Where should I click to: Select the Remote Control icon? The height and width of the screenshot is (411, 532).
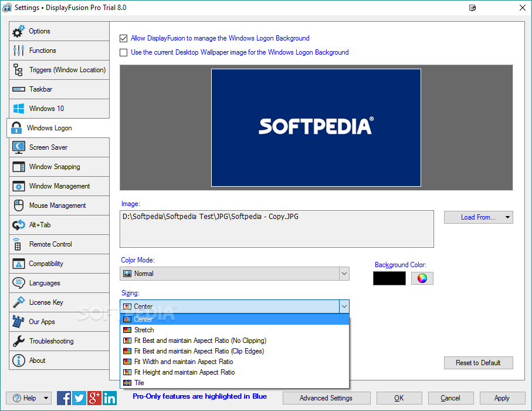(18, 244)
